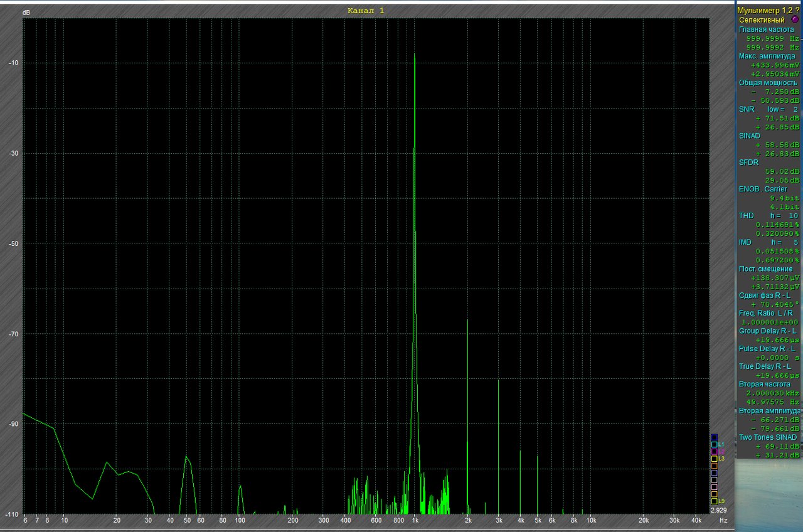Click the 2.929 value under trace boxes
Screen dimensions: 803x532
click(x=718, y=511)
